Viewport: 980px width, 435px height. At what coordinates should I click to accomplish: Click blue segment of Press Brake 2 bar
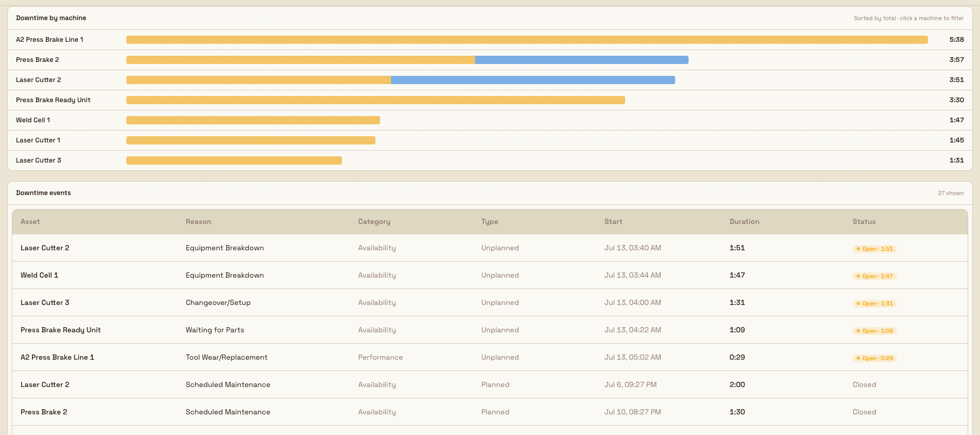click(x=582, y=60)
